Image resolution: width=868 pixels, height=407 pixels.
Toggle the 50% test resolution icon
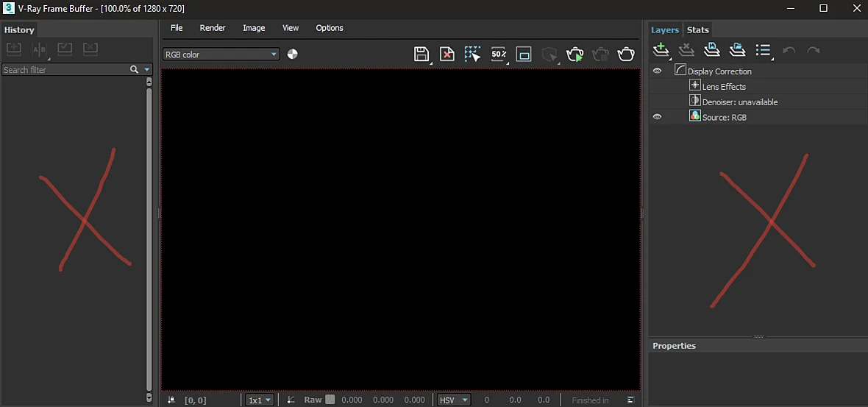[x=499, y=54]
